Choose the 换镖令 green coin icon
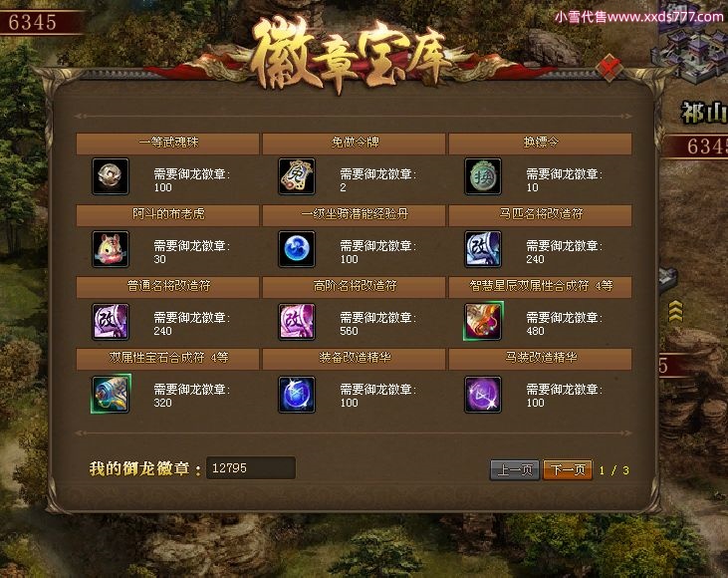The width and height of the screenshot is (728, 578). 483,176
